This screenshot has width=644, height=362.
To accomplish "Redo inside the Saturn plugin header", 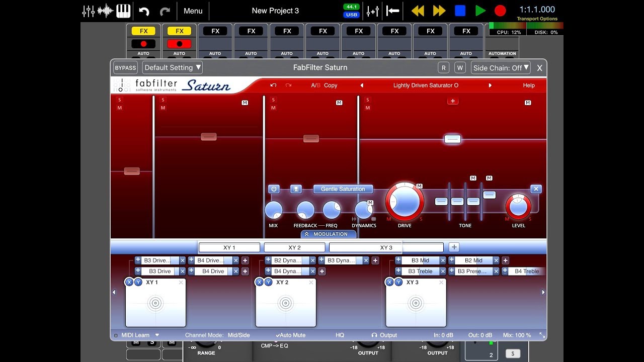I will point(288,85).
